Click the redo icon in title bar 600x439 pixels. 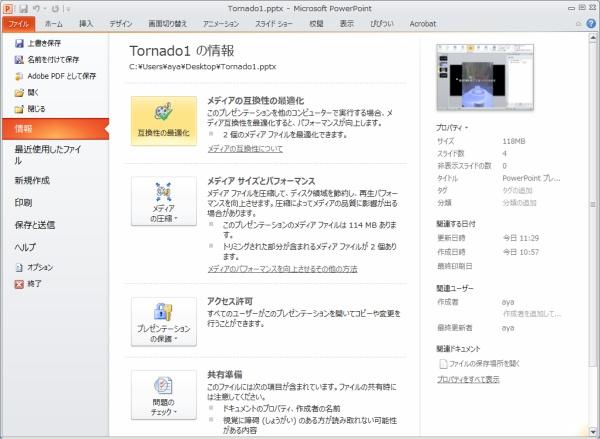tap(55, 8)
